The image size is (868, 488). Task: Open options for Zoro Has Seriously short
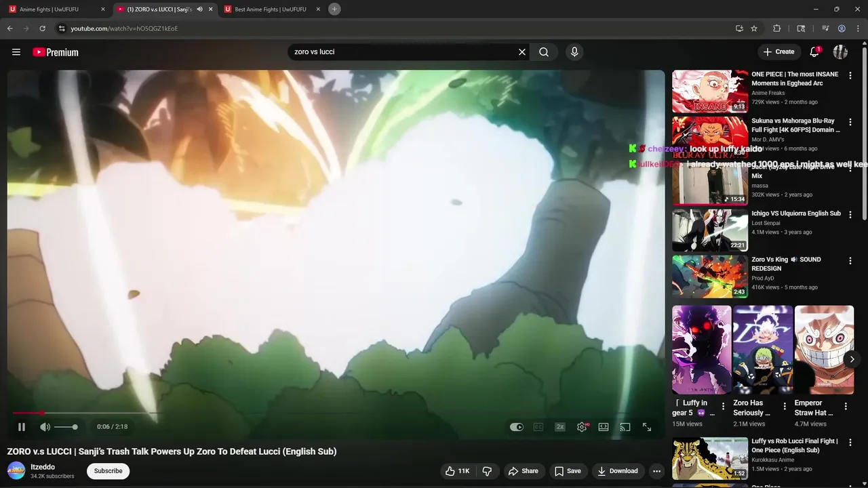click(785, 407)
